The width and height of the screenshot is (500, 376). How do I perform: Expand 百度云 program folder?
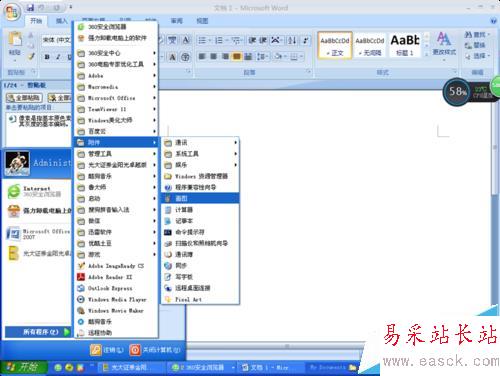(116, 131)
